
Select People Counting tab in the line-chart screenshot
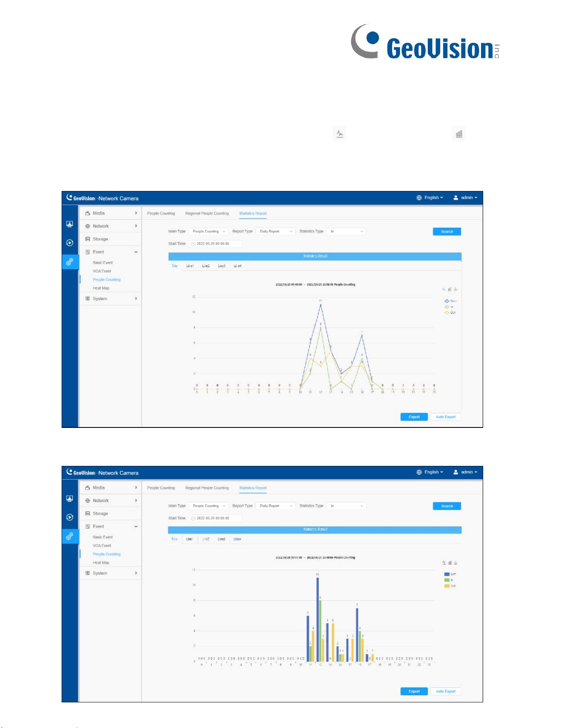click(161, 213)
